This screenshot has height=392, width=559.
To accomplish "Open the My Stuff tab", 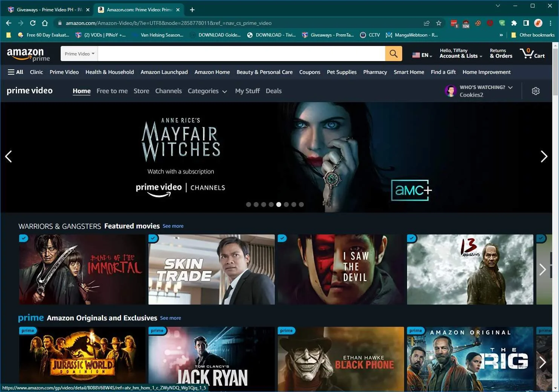I will pyautogui.click(x=247, y=91).
